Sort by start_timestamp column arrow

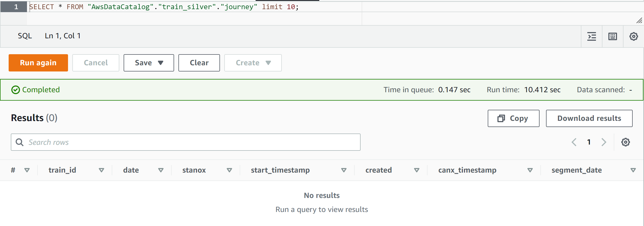pyautogui.click(x=344, y=170)
